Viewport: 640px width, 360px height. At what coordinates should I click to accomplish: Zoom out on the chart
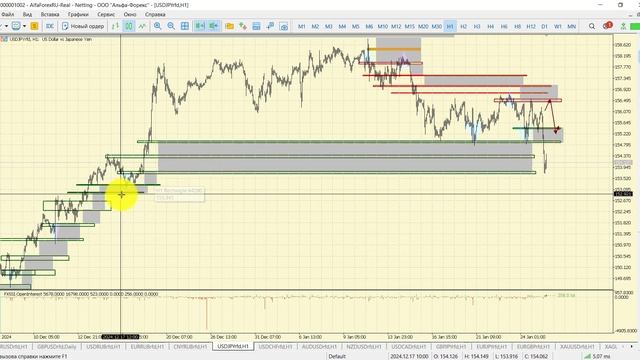[171, 26]
